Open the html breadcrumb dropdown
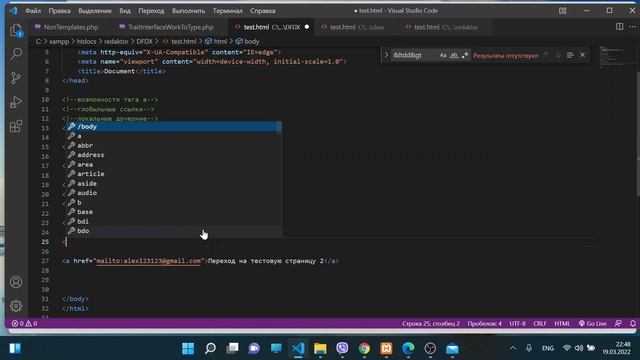This screenshot has height=360, width=640. pyautogui.click(x=216, y=41)
